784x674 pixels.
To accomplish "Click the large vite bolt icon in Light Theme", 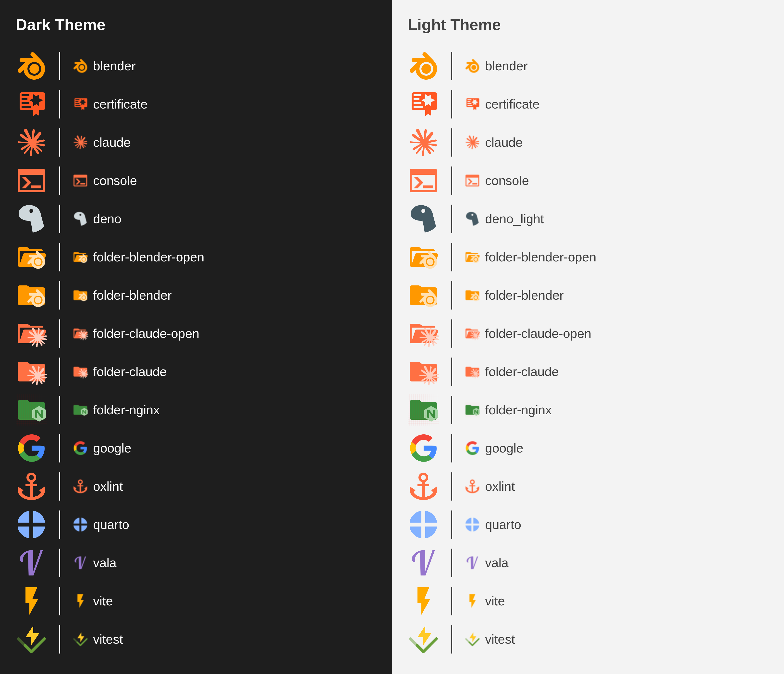I will coord(423,601).
